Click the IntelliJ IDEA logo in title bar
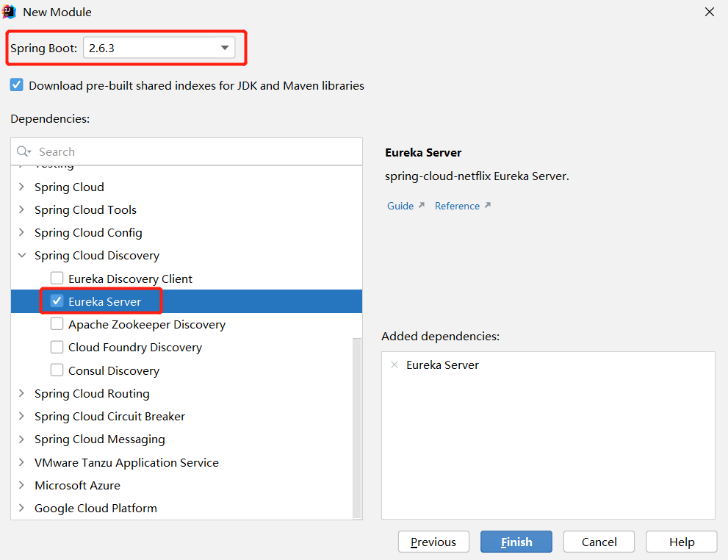728x560 pixels. tap(10, 12)
